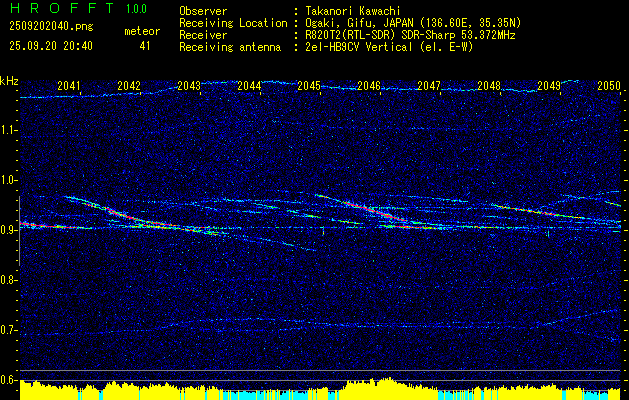Click the 2041 time axis label
The height and width of the screenshot is (400, 629).
pyautogui.click(x=69, y=86)
